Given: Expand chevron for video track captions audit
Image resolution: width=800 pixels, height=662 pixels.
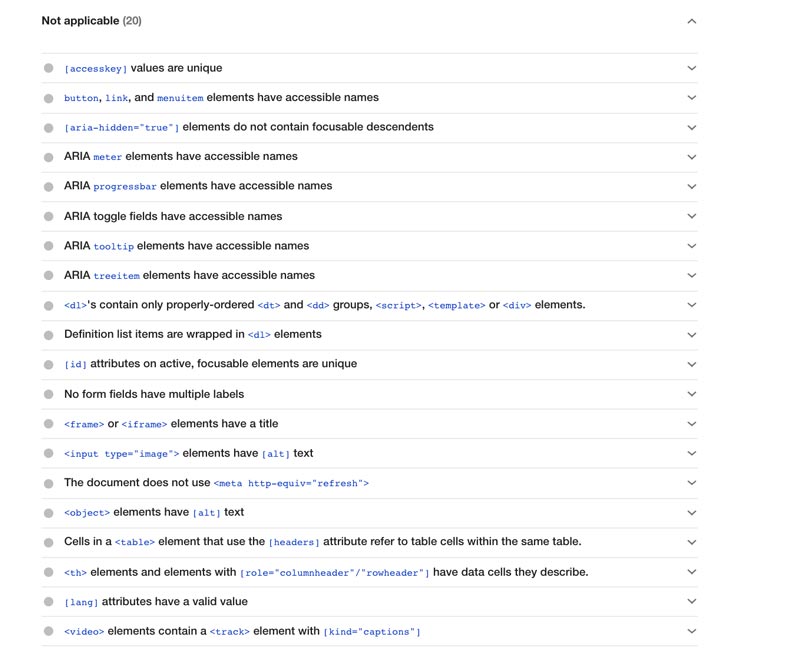Looking at the screenshot, I should pyautogui.click(x=691, y=631).
